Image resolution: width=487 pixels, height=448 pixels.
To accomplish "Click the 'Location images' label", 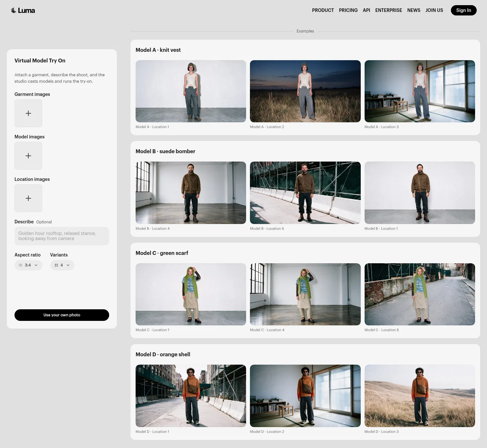I will (32, 179).
